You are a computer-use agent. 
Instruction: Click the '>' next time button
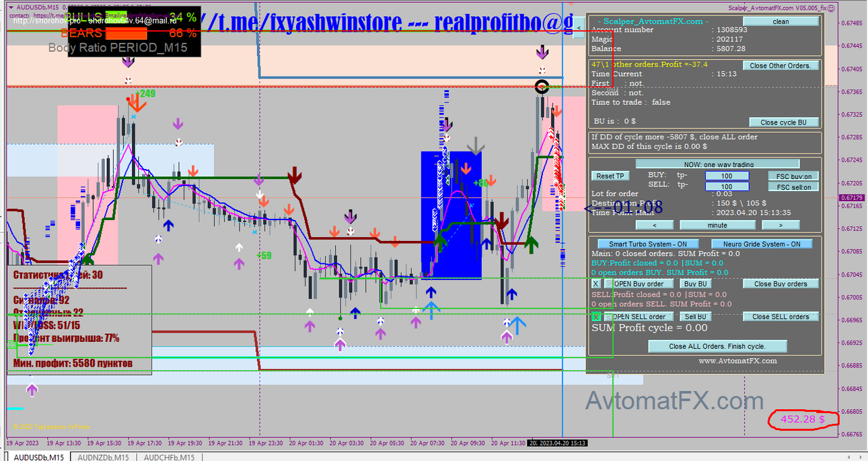(x=781, y=225)
